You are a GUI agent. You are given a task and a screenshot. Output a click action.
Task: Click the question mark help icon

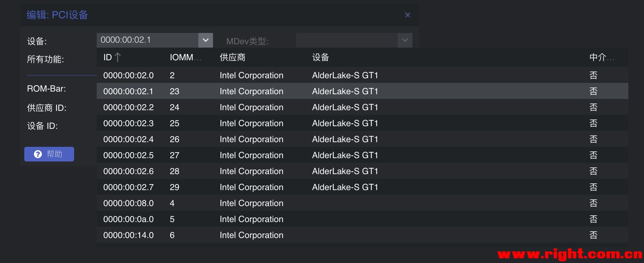coord(38,154)
